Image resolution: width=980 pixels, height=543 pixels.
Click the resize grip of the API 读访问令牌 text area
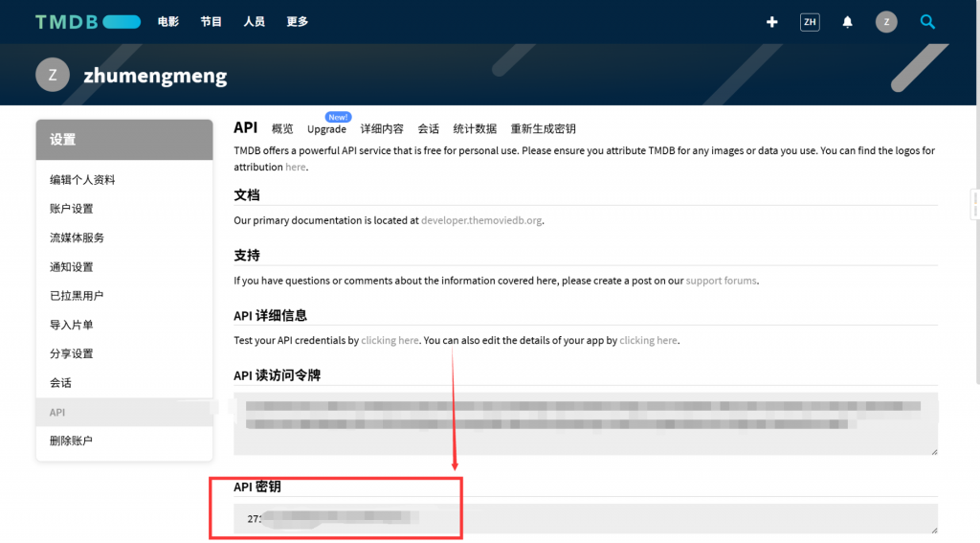point(934,451)
